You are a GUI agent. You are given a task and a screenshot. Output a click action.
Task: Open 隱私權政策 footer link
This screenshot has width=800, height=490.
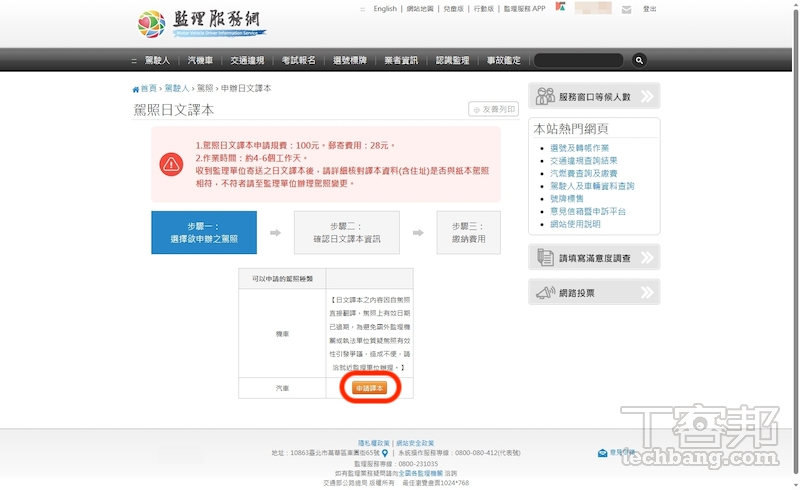click(373, 443)
